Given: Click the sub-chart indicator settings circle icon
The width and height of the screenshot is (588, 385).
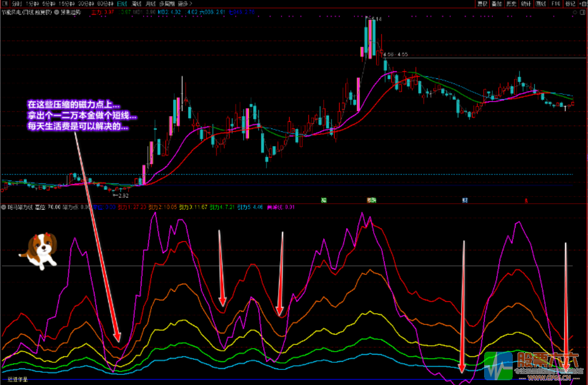Looking at the screenshot, I should point(4,207).
